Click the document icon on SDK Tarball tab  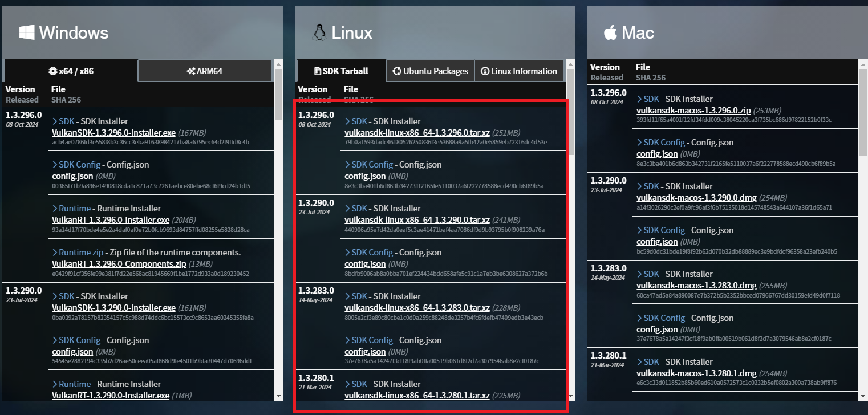coord(317,70)
